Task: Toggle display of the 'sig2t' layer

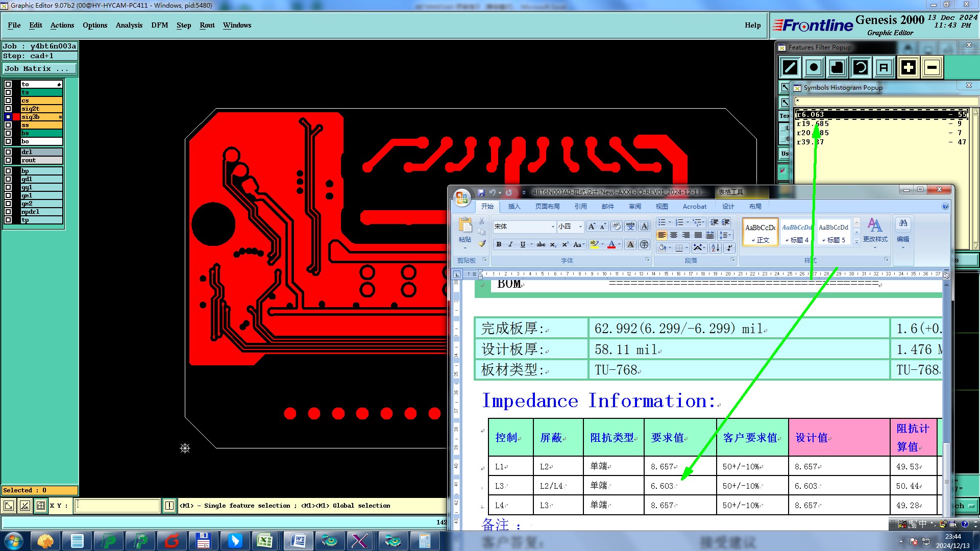Action: click(8, 109)
